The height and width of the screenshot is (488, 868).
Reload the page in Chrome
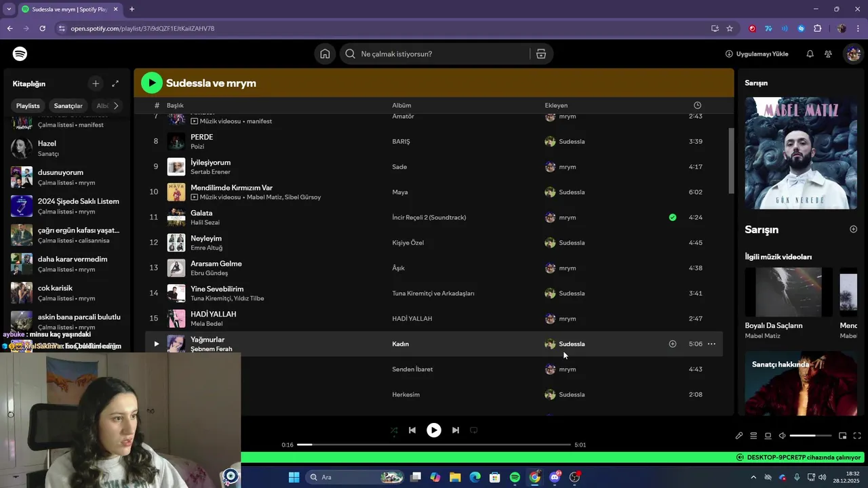(x=42, y=28)
